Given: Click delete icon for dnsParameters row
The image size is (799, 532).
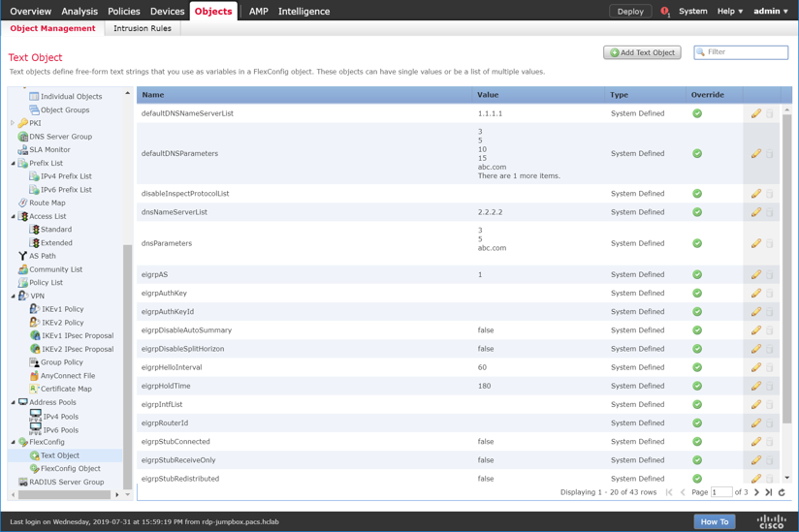Looking at the screenshot, I should click(770, 243).
